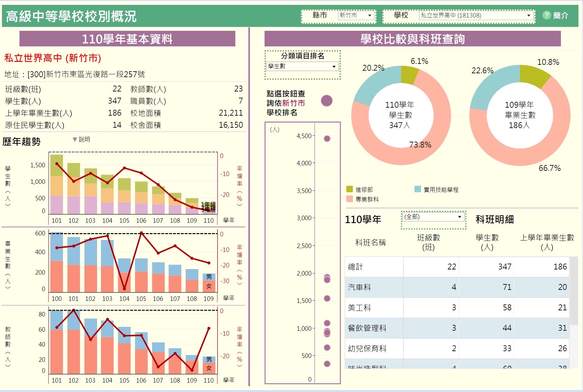Select the 總計 row in 科班明細
The width and height of the screenshot is (583, 392).
tap(457, 267)
